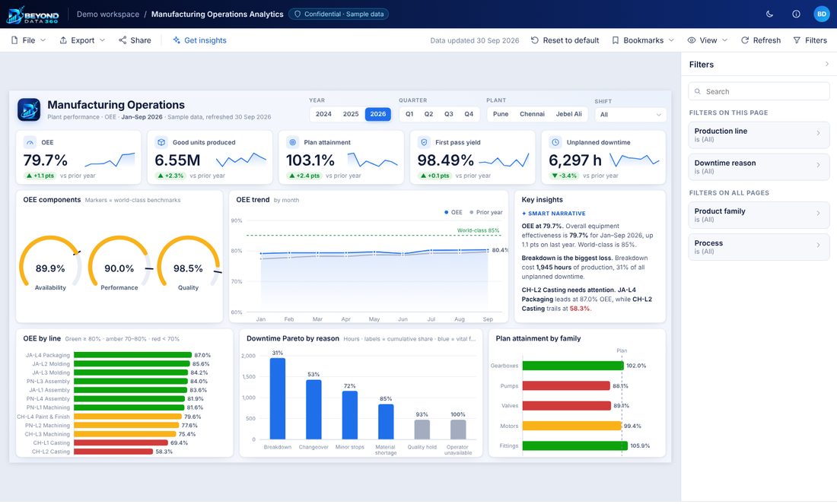The height and width of the screenshot is (504, 837).
Task: Select the Gearboxes plan attainment bar
Action: tap(573, 366)
